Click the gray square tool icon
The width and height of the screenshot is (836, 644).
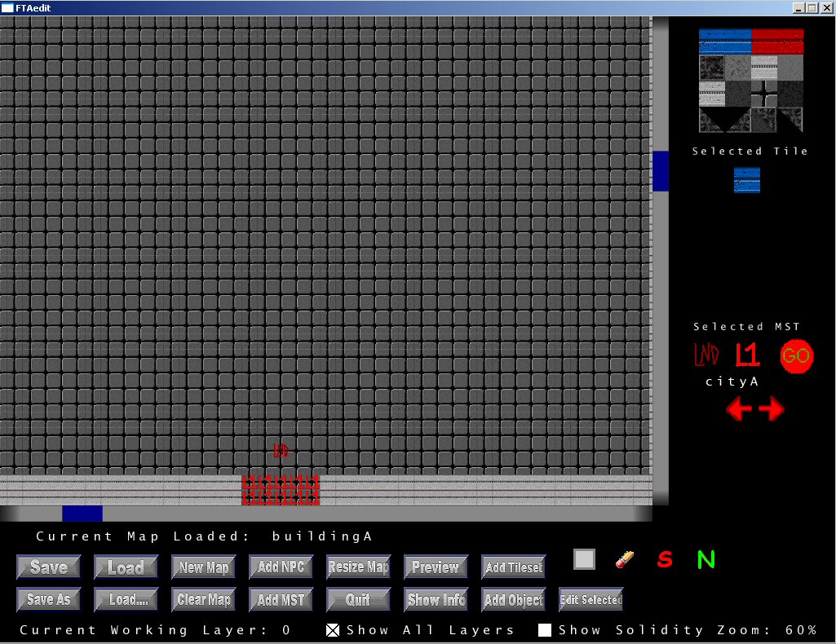[584, 559]
